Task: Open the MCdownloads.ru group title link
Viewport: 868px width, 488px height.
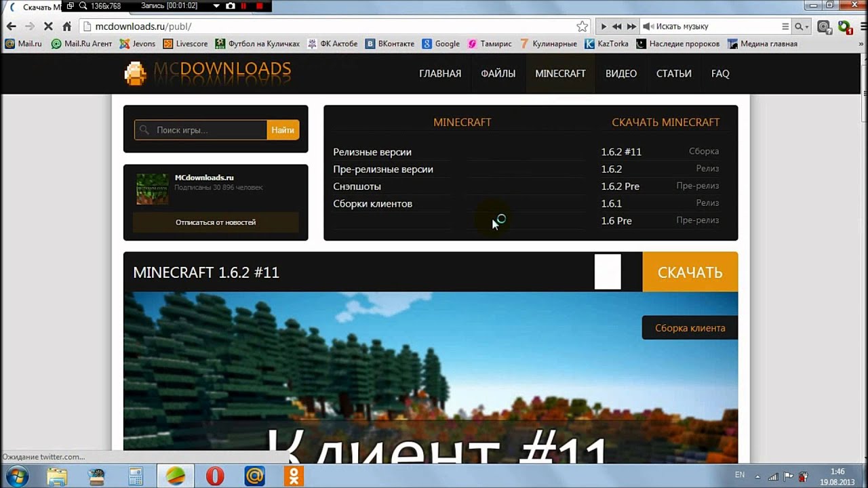Action: click(x=204, y=178)
